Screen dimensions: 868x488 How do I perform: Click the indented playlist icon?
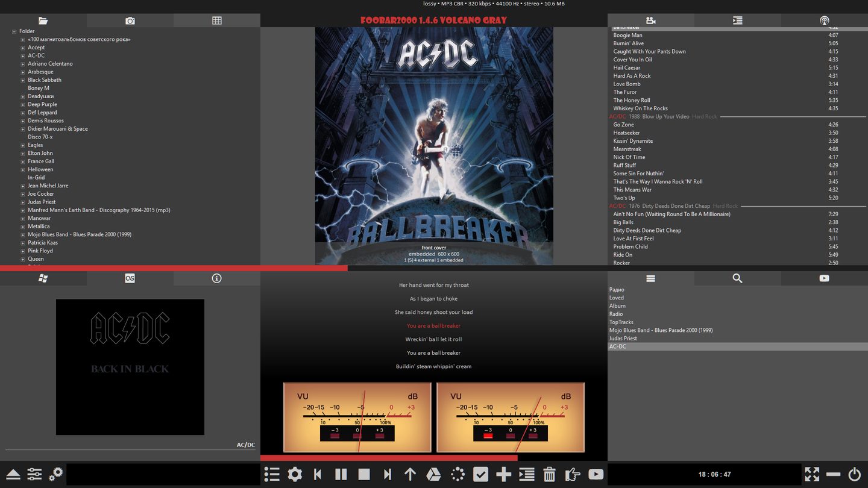527,475
